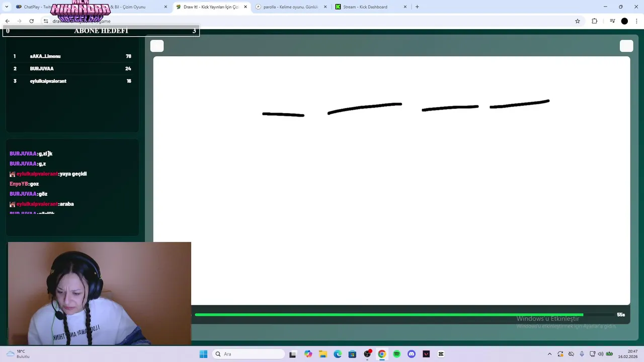The image size is (644, 362).
Task: Click the white square button at canvas top-left
Action: (x=157, y=46)
